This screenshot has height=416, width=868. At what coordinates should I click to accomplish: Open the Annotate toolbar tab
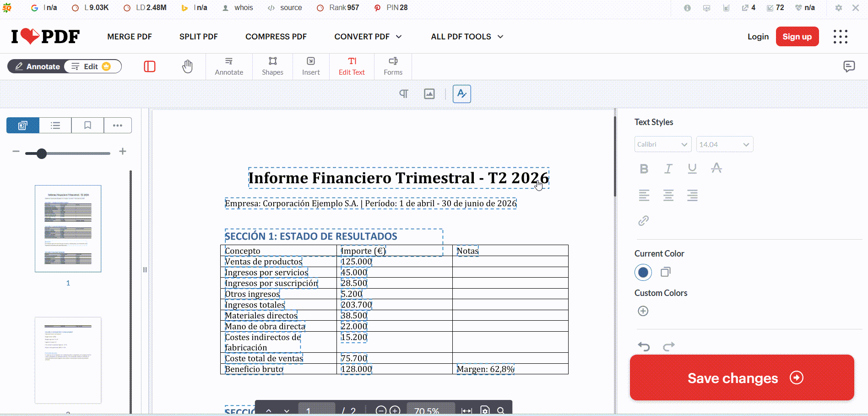coord(229,66)
